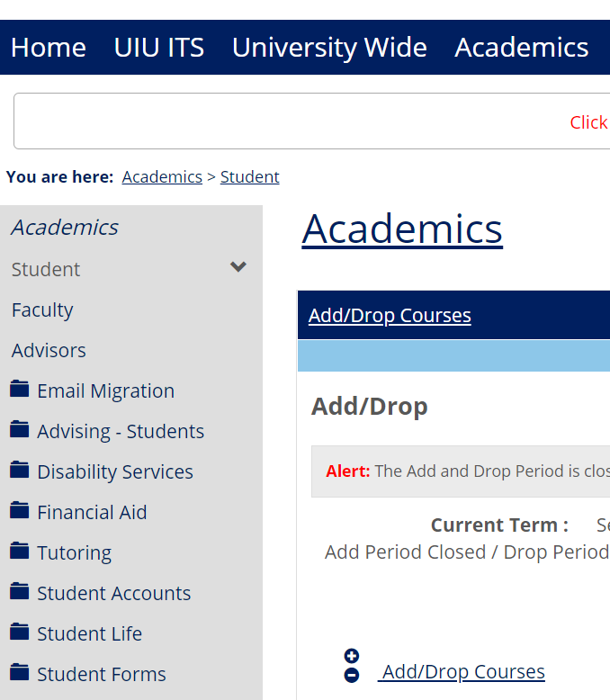This screenshot has width=610, height=700.
Task: Click folder icon beside Student Forms
Action: pos(20,672)
